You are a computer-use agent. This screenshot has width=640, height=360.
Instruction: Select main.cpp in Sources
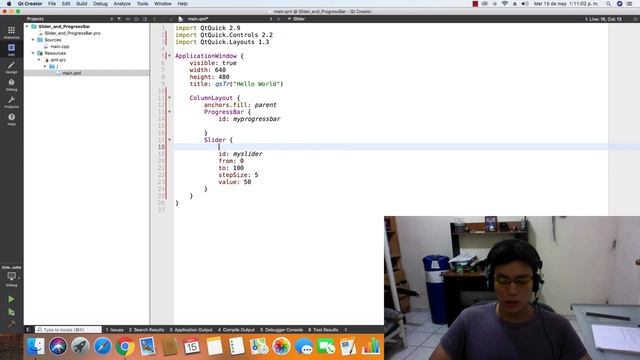(x=60, y=47)
